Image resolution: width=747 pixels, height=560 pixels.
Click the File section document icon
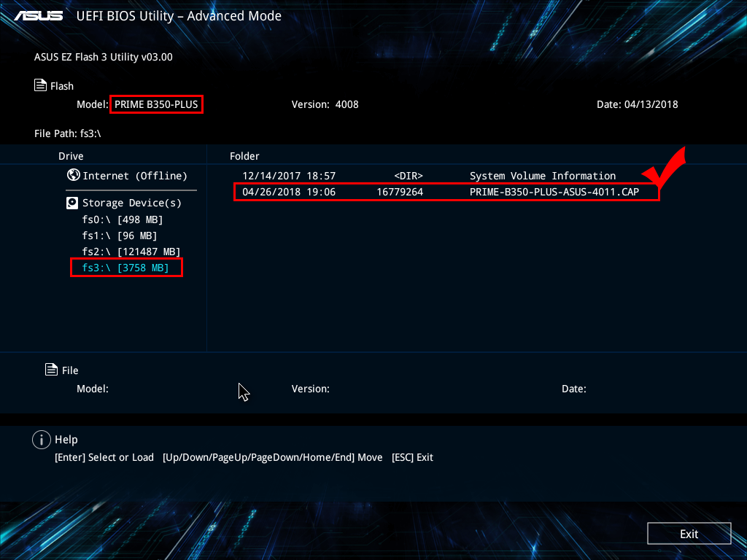click(x=52, y=370)
